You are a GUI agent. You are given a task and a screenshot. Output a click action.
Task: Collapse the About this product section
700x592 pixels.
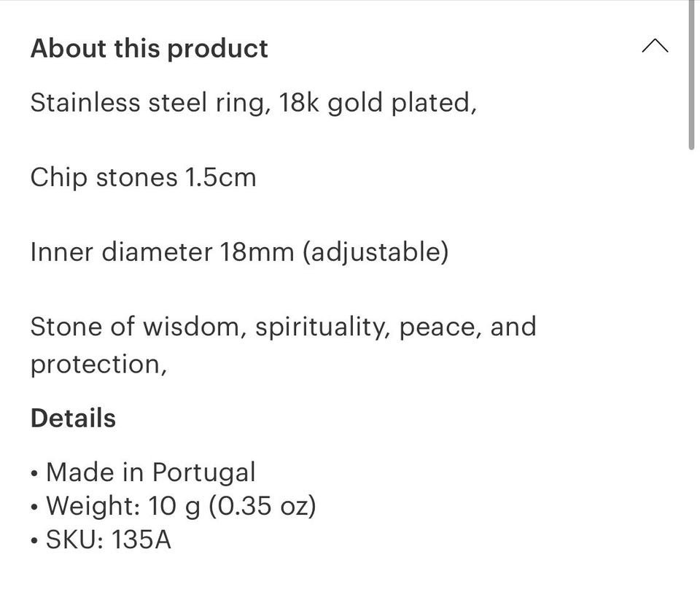(655, 46)
